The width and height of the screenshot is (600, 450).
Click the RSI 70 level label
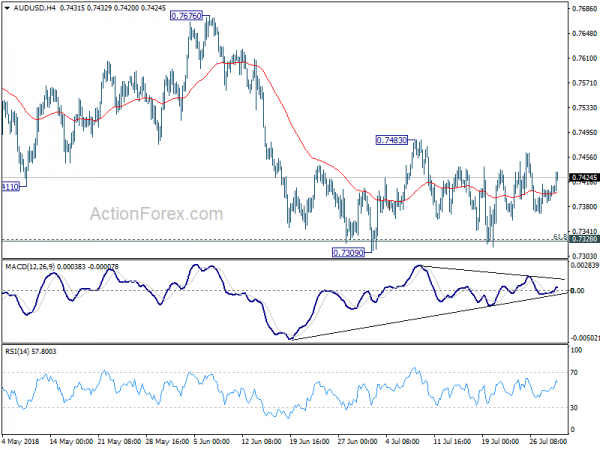pyautogui.click(x=574, y=372)
